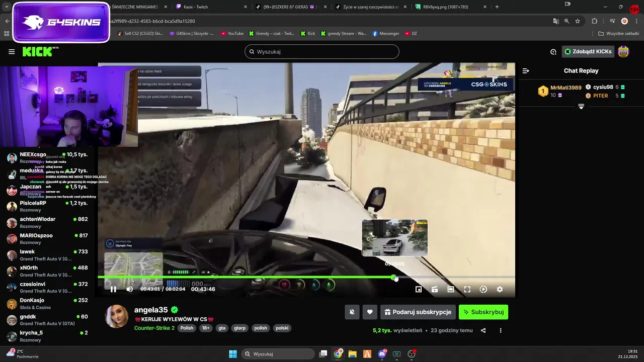This screenshot has width=644, height=362.
Task: Go to Kick home via logo
Action: (x=40, y=51)
